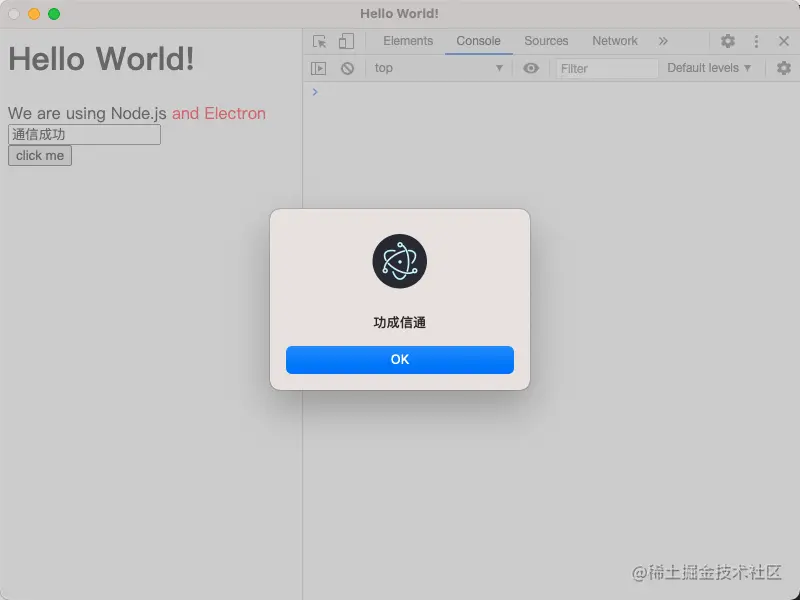Open console settings gear next to Default levels
This screenshot has width=800, height=600.
[x=784, y=68]
